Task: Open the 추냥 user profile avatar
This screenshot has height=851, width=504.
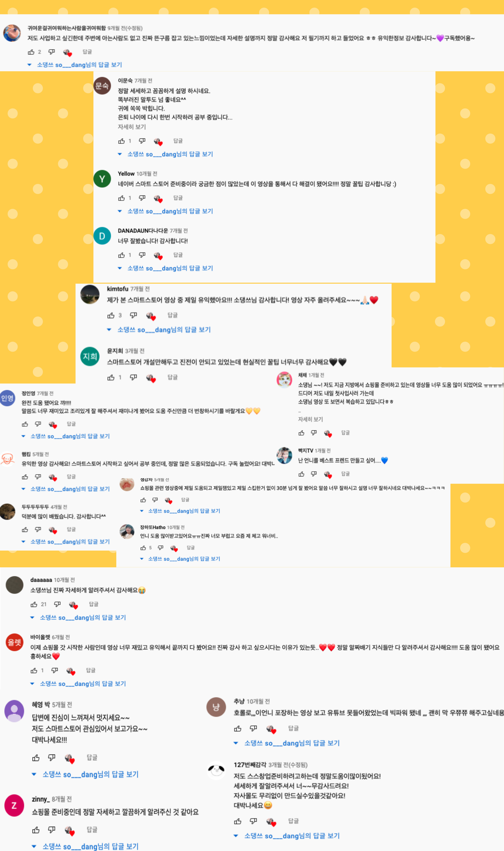Action: click(216, 707)
